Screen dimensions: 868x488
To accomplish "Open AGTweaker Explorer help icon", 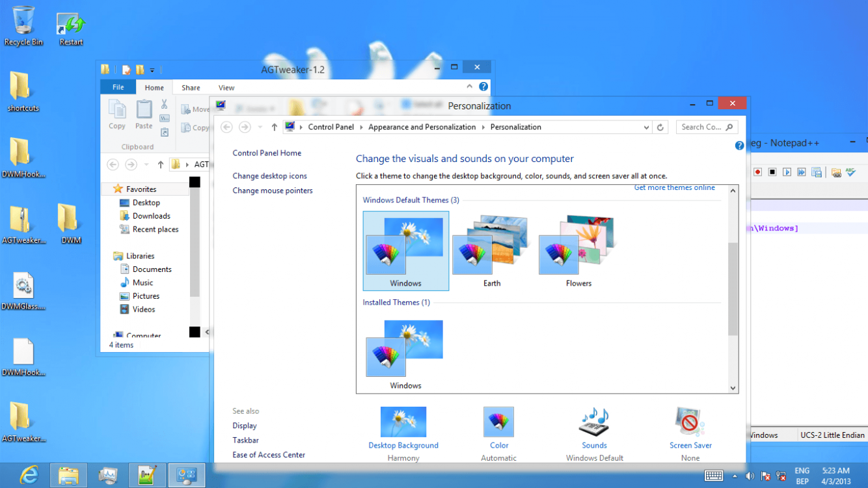I will click(x=483, y=87).
